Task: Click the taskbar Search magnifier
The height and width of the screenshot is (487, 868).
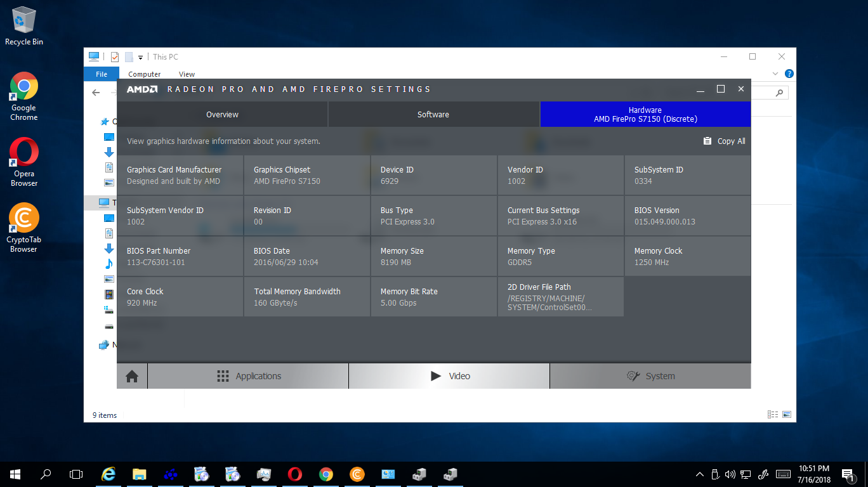Action: point(46,474)
